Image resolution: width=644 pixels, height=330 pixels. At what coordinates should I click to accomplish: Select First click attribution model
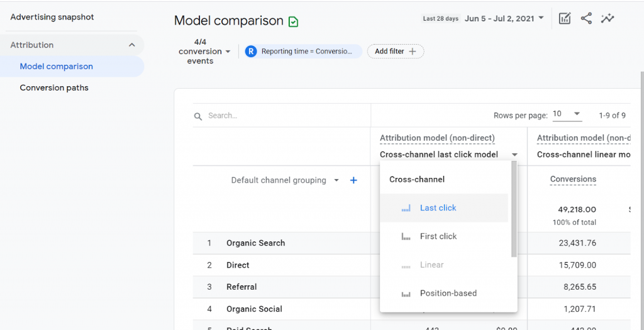coord(438,236)
